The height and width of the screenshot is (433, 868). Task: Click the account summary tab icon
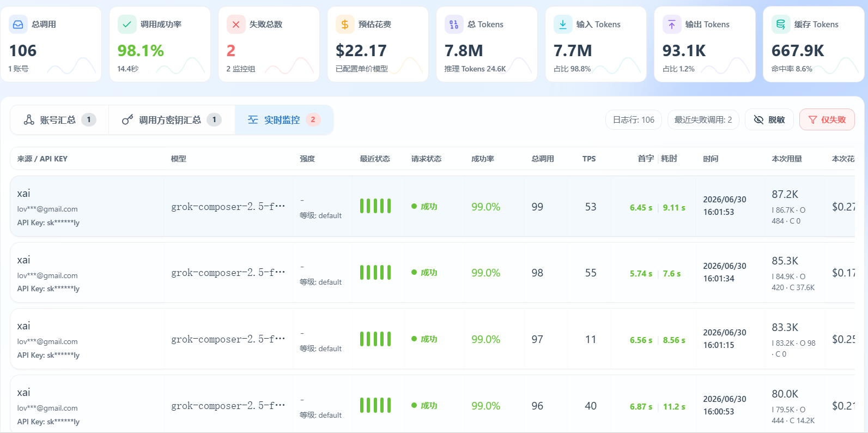point(29,119)
